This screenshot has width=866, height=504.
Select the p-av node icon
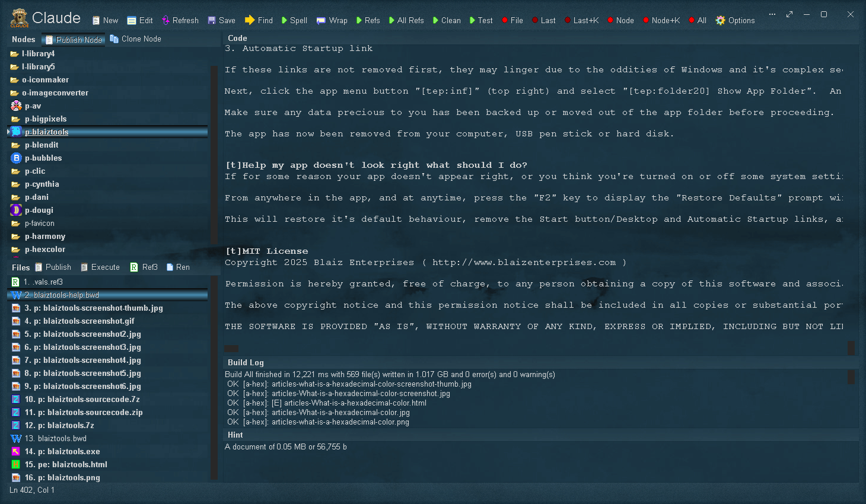coord(16,106)
